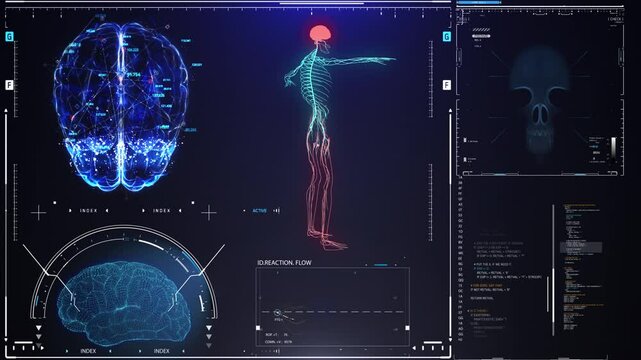The image size is (641, 360).
Task: Click the red brain on the body figure
Action: coord(320,34)
